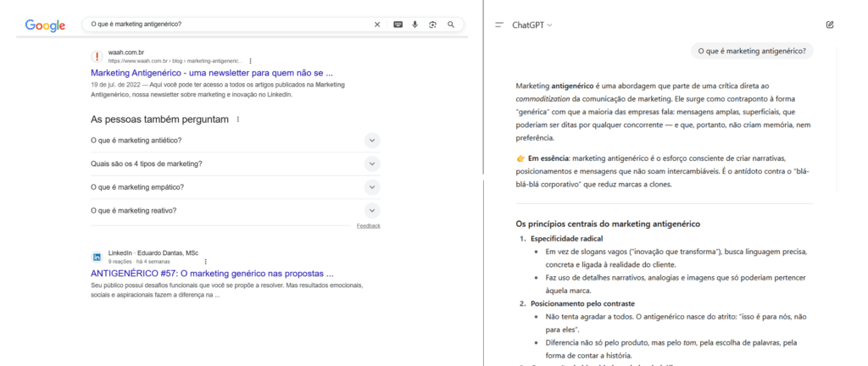Image resolution: width=868 pixels, height=366 pixels.
Task: Open the "Marketing Antigenérico - uma newsletter" result
Action: 211,73
